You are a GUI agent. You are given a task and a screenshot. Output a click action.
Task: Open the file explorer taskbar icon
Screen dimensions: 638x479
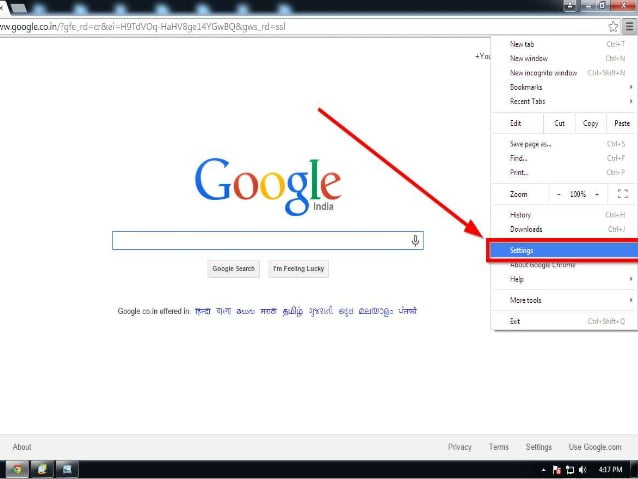(x=42, y=470)
